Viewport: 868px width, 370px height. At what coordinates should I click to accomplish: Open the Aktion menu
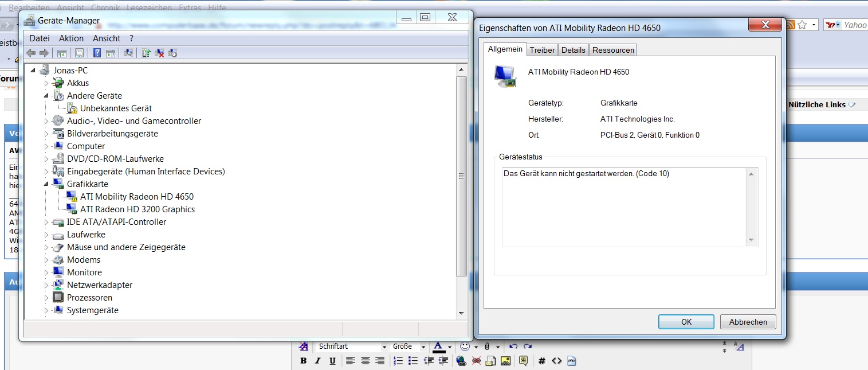pyautogui.click(x=71, y=38)
